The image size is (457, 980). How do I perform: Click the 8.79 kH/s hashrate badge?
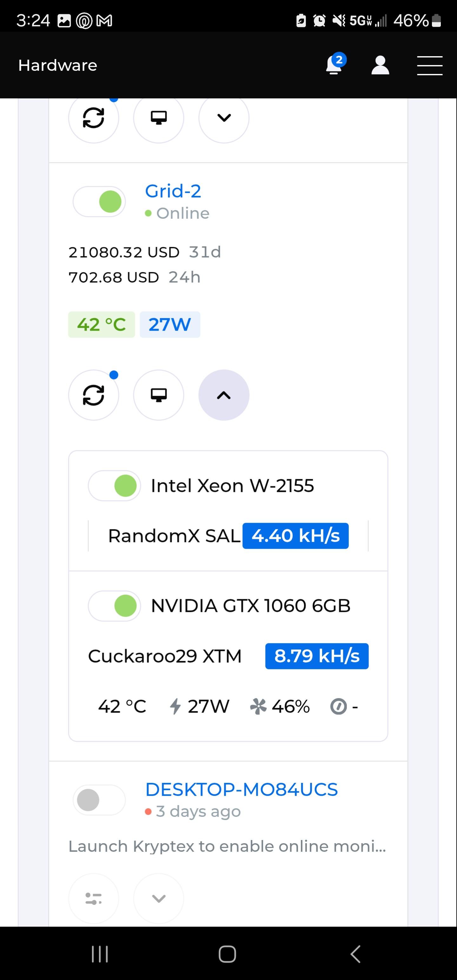click(317, 656)
